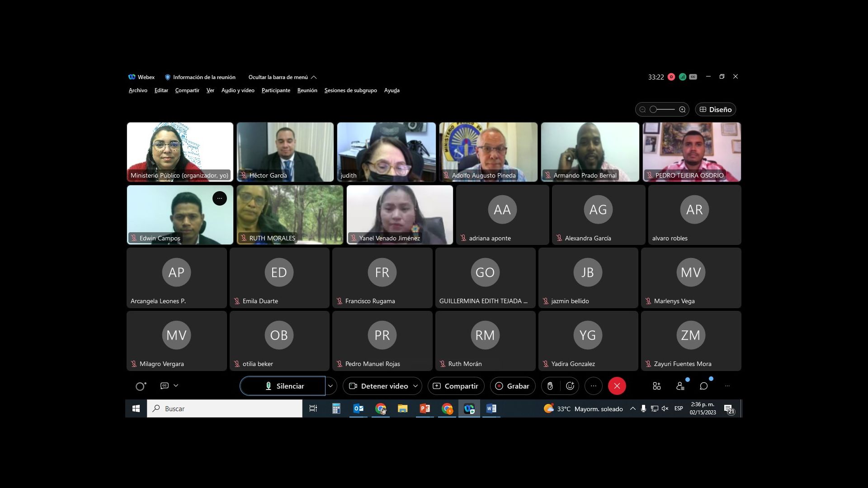Click the more options ellipsis circle button
Image resolution: width=868 pixels, height=488 pixels.
click(593, 386)
